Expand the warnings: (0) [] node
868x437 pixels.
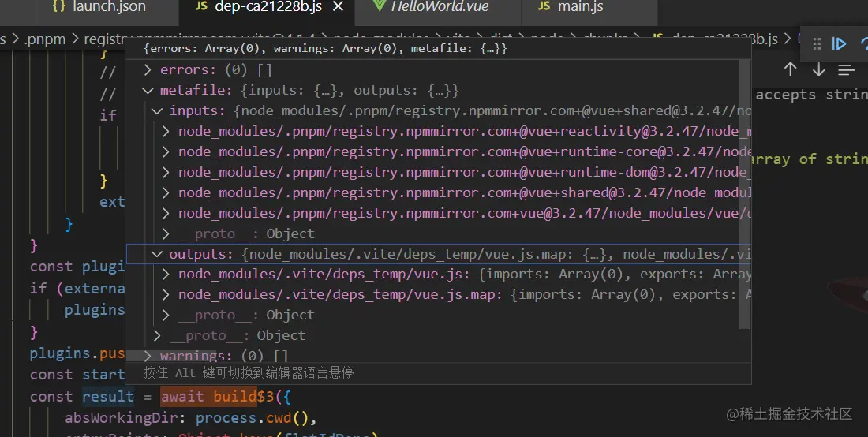tap(148, 356)
